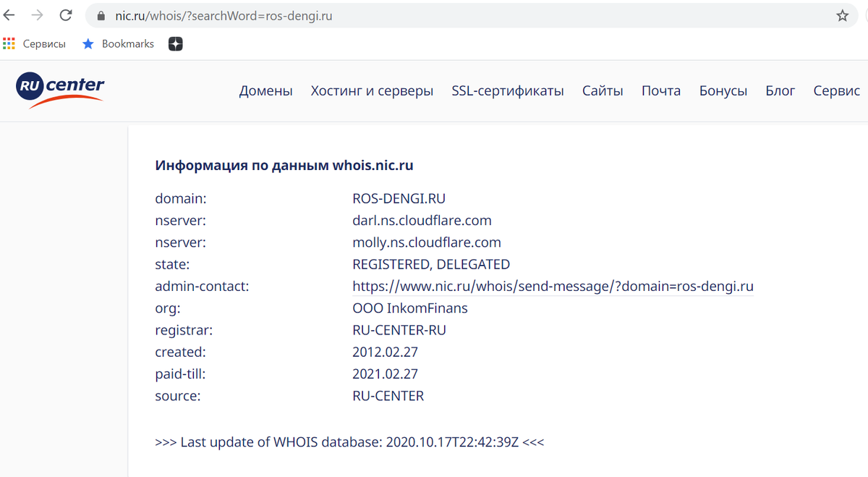The width and height of the screenshot is (868, 477).
Task: Click the padlock site security icon
Action: pos(101,15)
